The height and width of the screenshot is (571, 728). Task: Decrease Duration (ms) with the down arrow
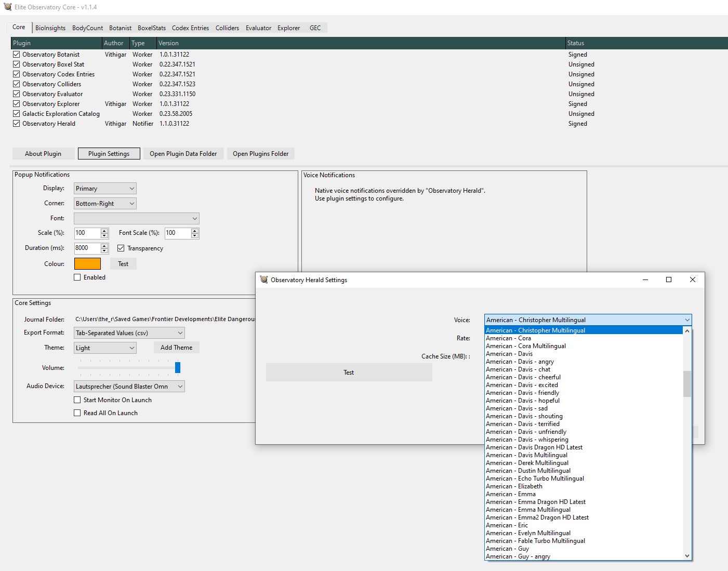(104, 251)
